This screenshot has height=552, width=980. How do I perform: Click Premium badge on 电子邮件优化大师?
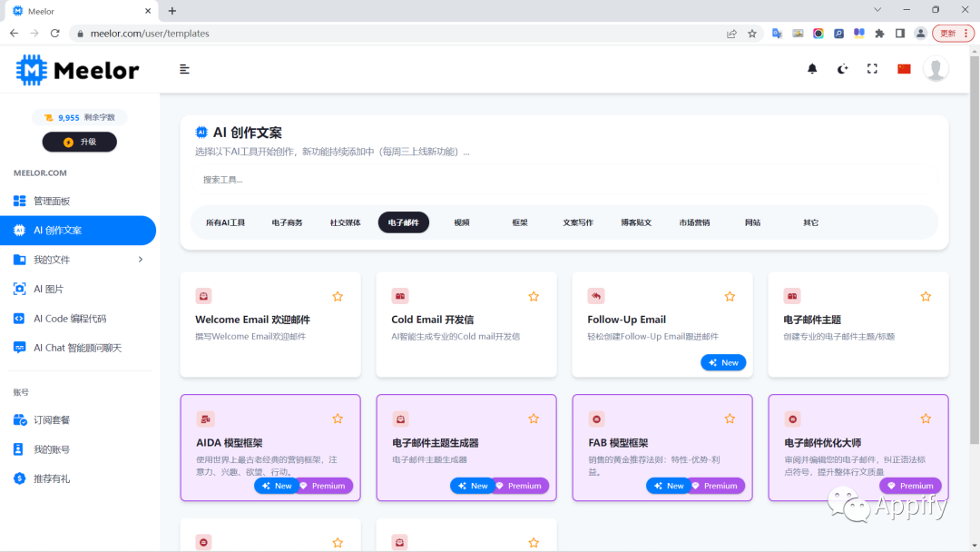coord(910,486)
